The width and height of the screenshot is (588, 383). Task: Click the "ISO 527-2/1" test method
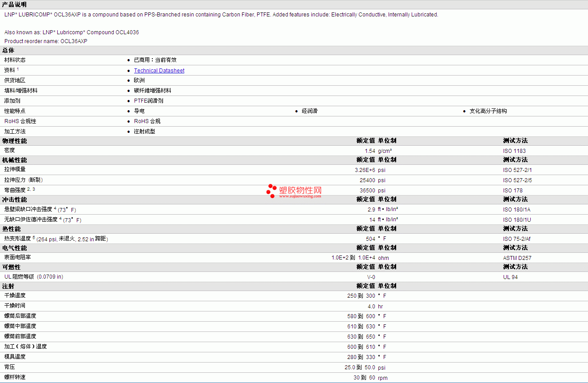517,170
